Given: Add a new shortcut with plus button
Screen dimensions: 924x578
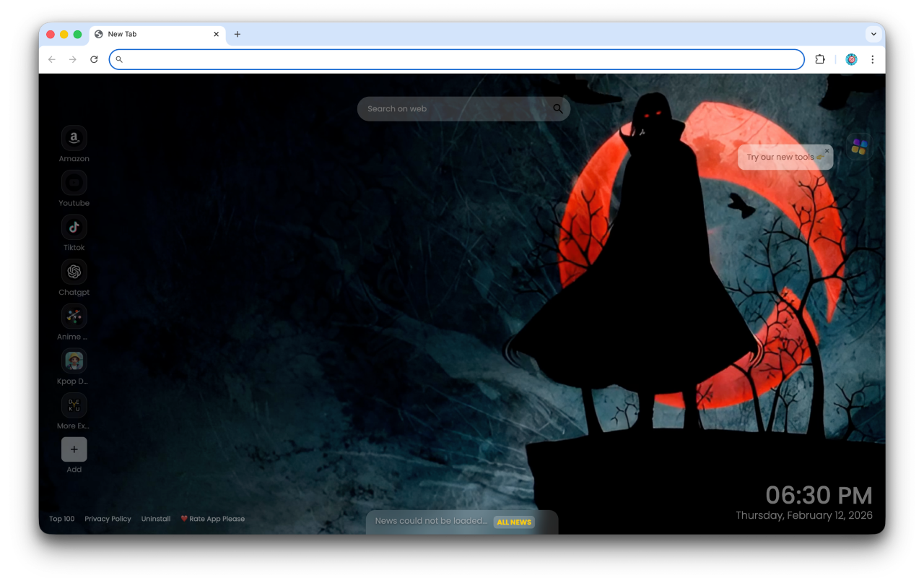Looking at the screenshot, I should 74,449.
